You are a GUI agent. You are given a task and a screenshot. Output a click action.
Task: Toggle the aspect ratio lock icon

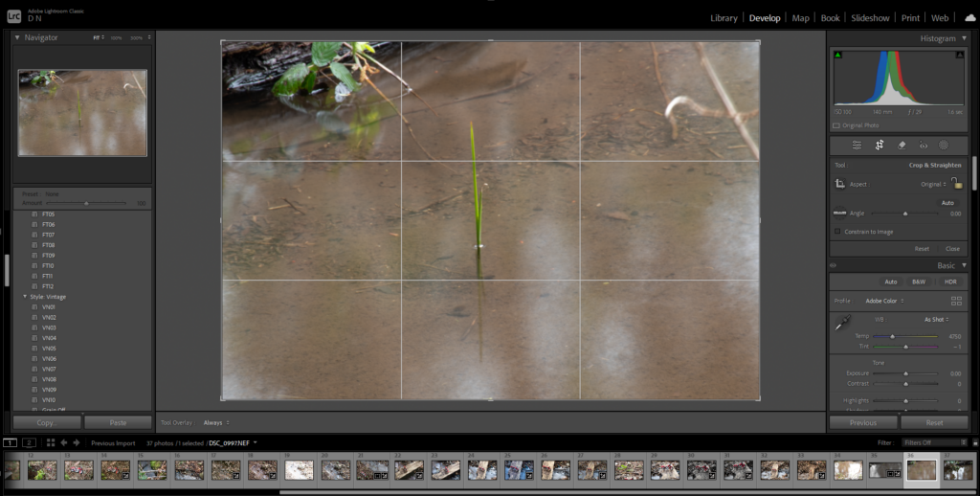(x=957, y=183)
